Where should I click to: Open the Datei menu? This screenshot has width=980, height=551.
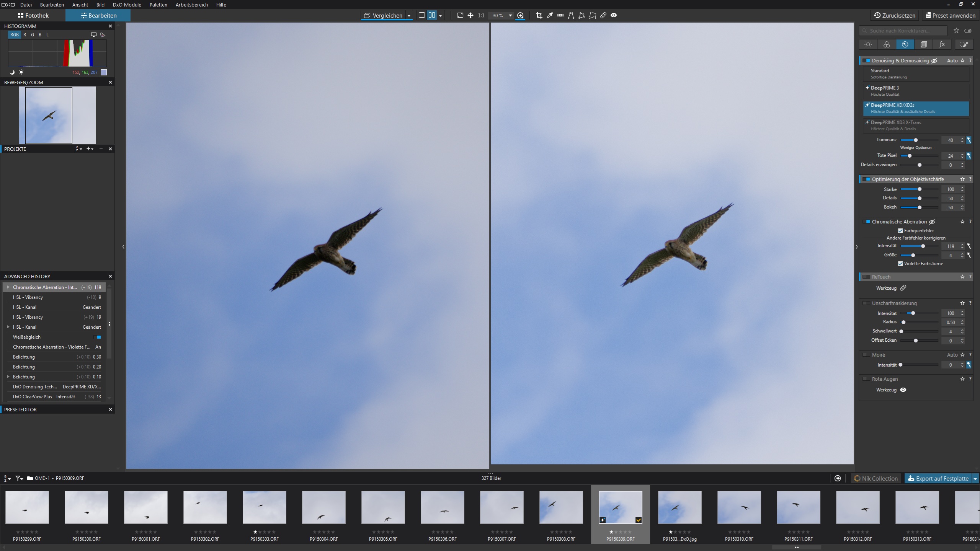tap(26, 5)
